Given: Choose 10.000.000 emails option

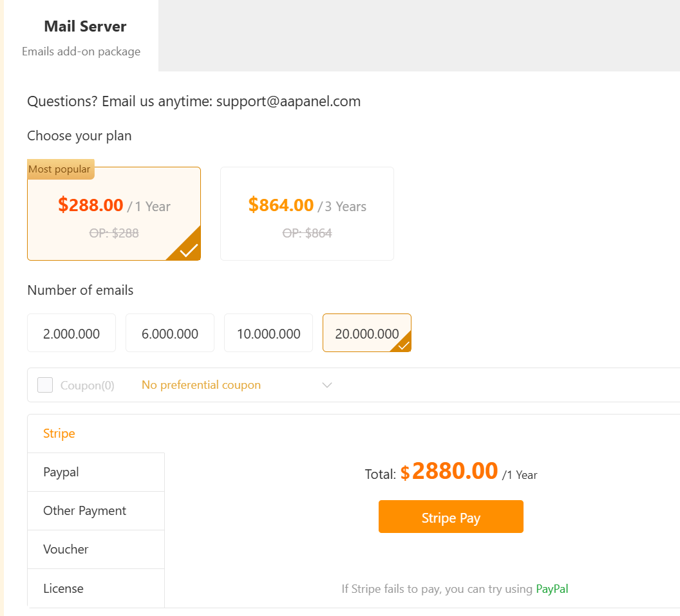Looking at the screenshot, I should [x=269, y=333].
